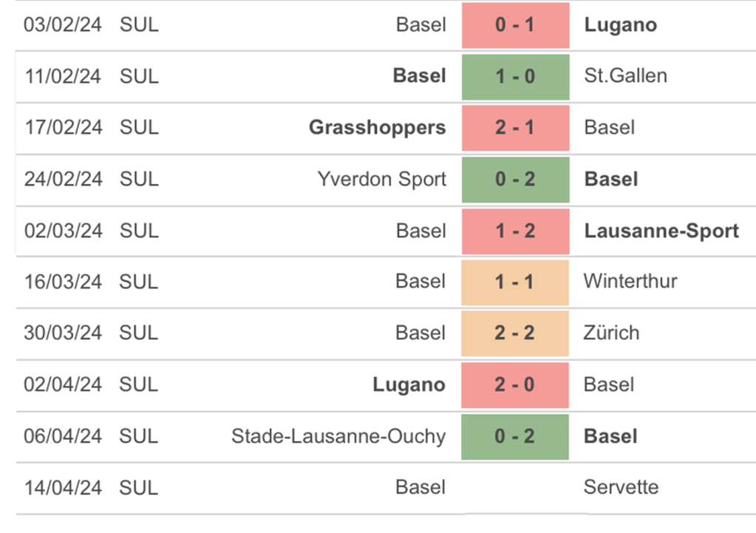Open the 2 - 0 Lugano home win score
Viewport: 756px width, 533px height.
tap(515, 384)
